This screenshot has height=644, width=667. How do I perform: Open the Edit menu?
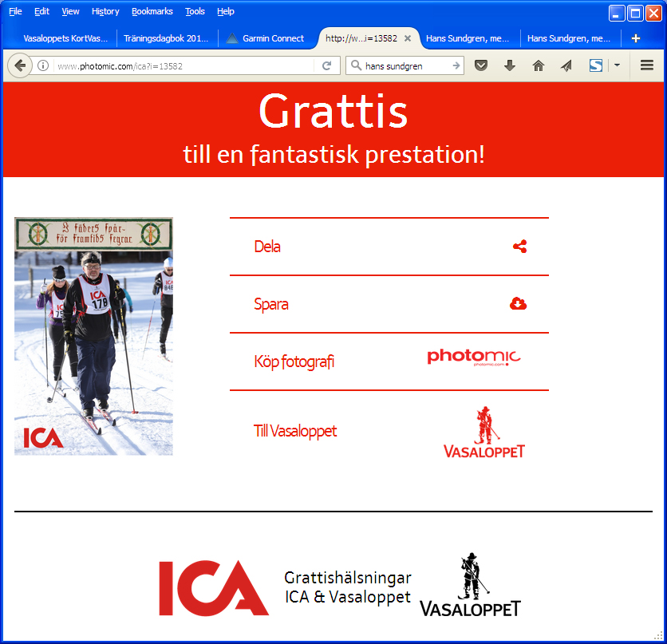(41, 11)
